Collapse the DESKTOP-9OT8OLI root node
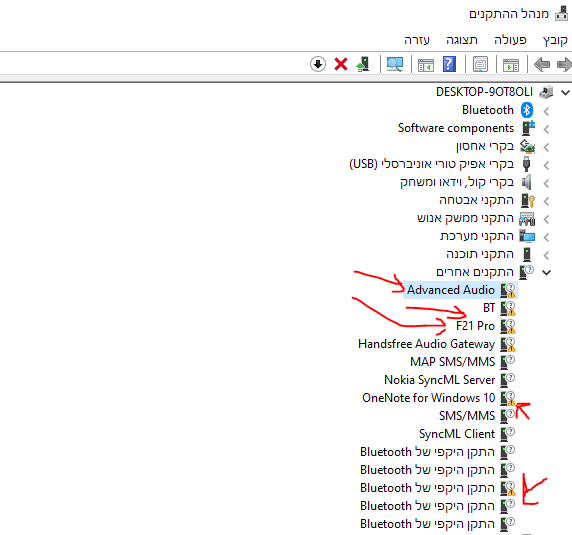The image size is (572, 535). click(565, 92)
